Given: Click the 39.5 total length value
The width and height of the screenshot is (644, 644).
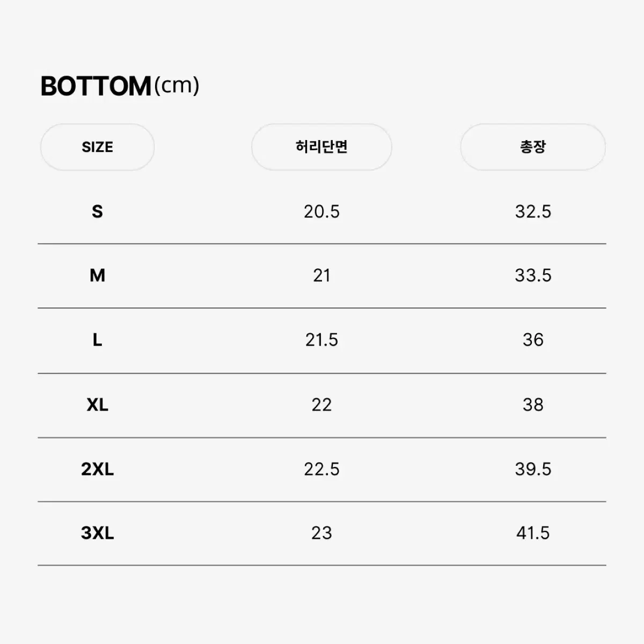Looking at the screenshot, I should pyautogui.click(x=533, y=469).
